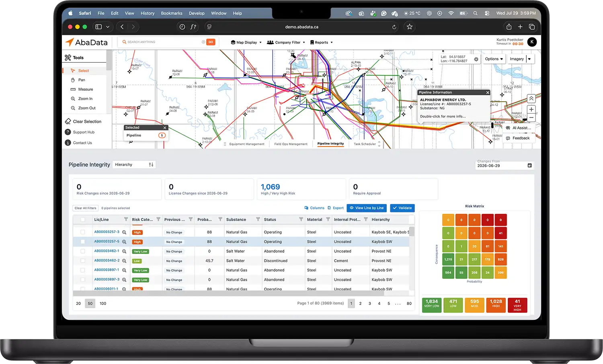Click Clear All Filters button

85,208
